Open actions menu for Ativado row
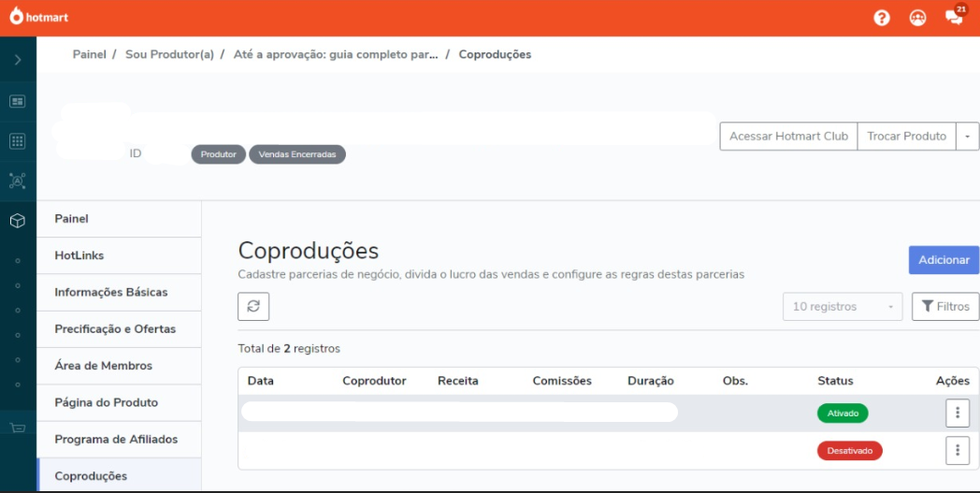The height and width of the screenshot is (493, 980). (957, 413)
